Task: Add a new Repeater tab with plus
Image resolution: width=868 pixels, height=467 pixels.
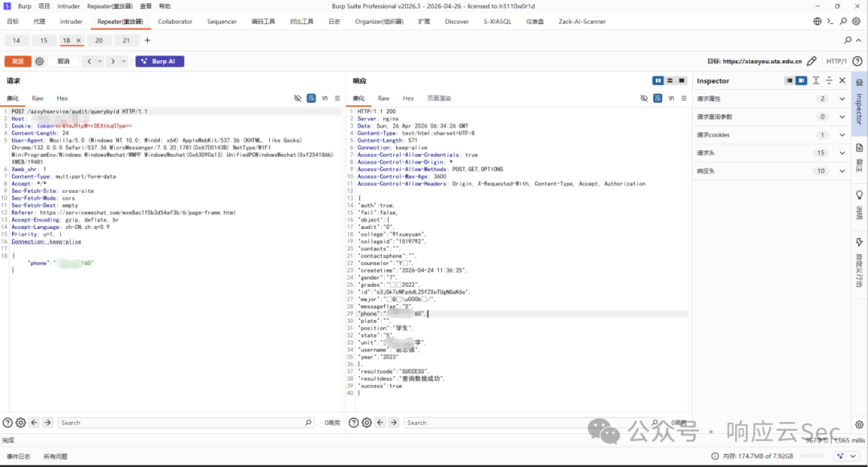Action: (147, 40)
